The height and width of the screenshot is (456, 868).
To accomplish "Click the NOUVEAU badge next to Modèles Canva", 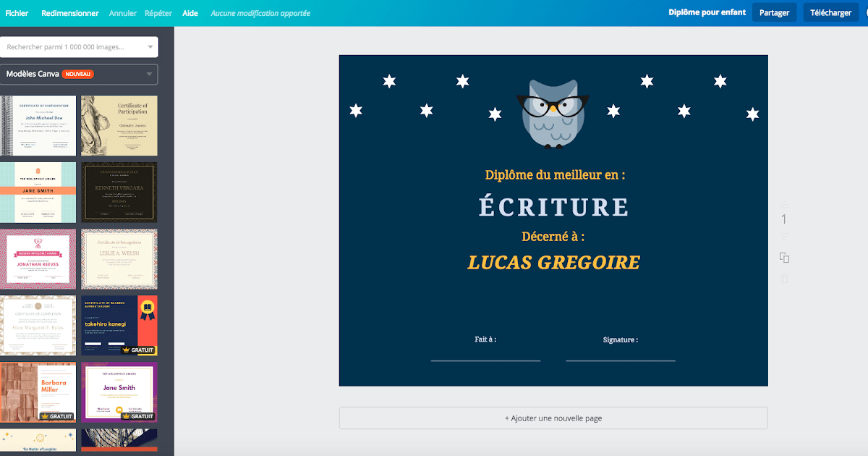I will point(77,74).
